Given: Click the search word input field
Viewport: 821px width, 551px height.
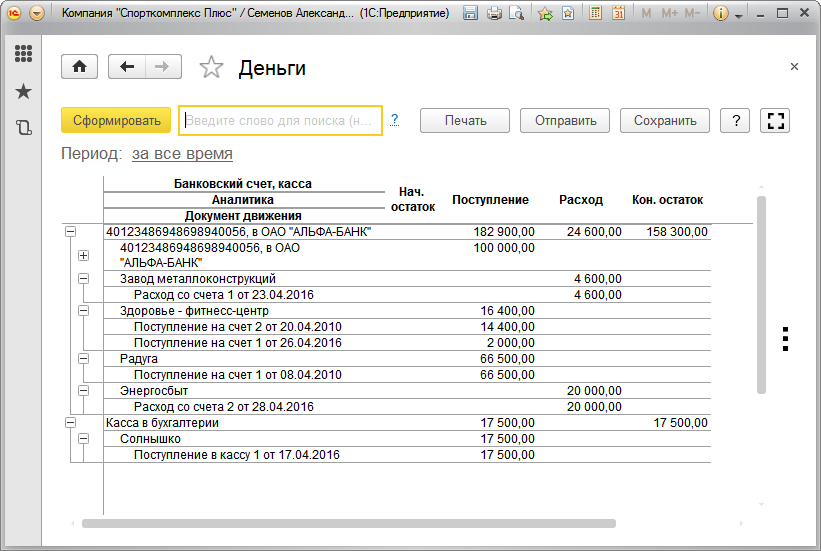Looking at the screenshot, I should [280, 121].
